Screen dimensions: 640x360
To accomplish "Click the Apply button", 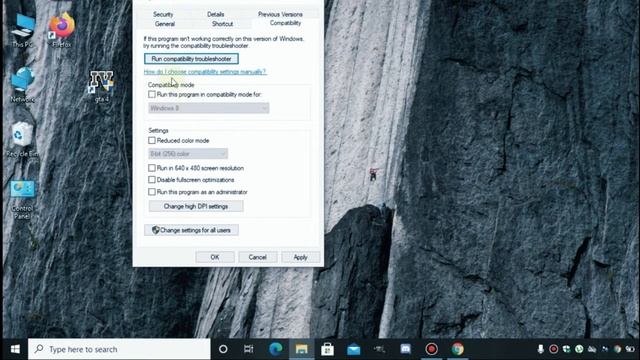I will (300, 257).
